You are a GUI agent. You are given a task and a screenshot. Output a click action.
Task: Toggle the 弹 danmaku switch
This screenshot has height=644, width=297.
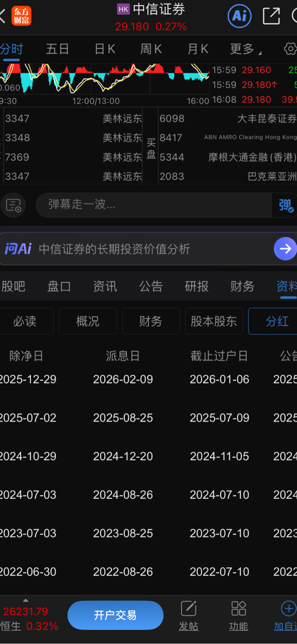(x=286, y=205)
